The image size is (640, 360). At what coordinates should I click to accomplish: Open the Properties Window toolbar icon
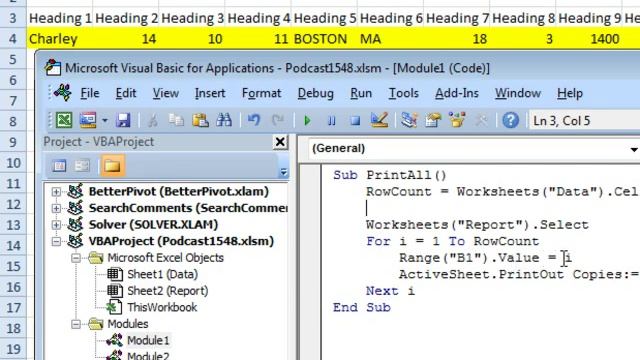(433, 120)
